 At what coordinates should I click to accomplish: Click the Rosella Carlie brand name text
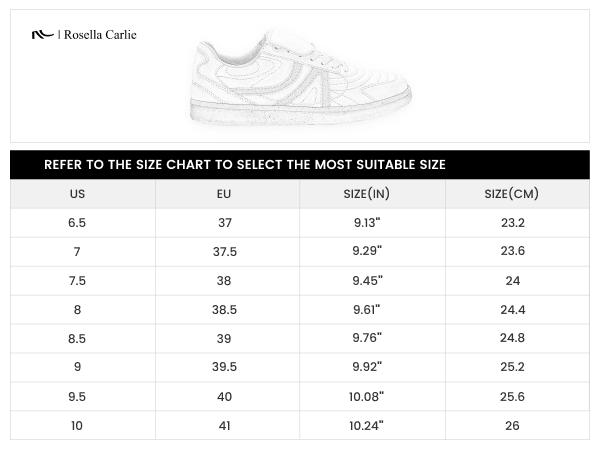point(100,34)
